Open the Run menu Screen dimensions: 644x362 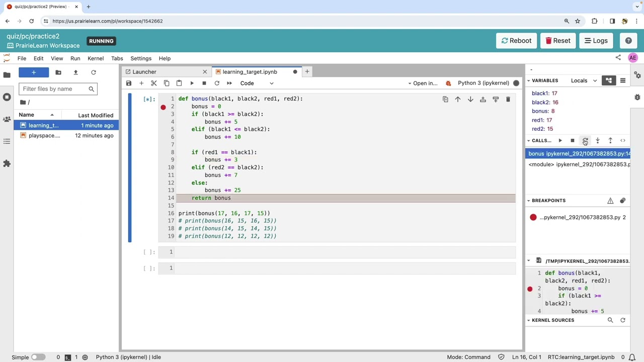pyautogui.click(x=75, y=58)
